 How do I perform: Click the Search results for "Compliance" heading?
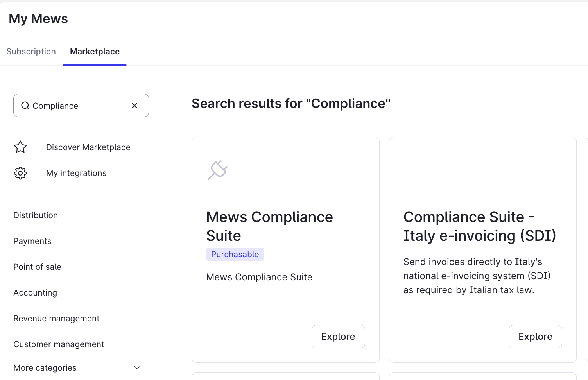(x=291, y=104)
